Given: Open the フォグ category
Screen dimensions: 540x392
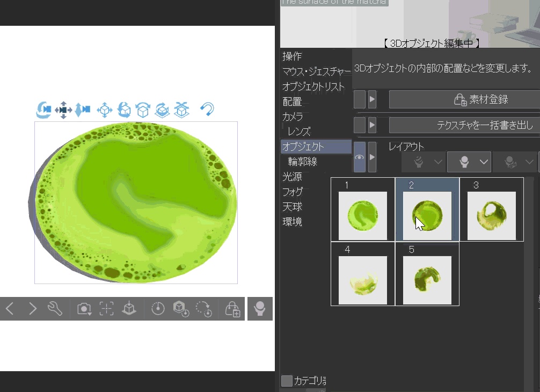Looking at the screenshot, I should 293,192.
